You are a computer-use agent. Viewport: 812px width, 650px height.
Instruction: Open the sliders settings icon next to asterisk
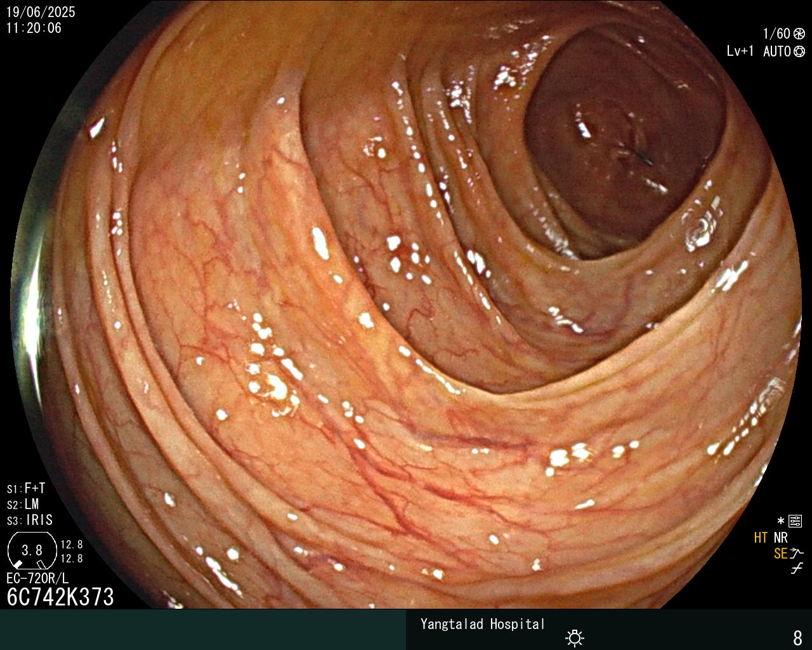pos(795,521)
